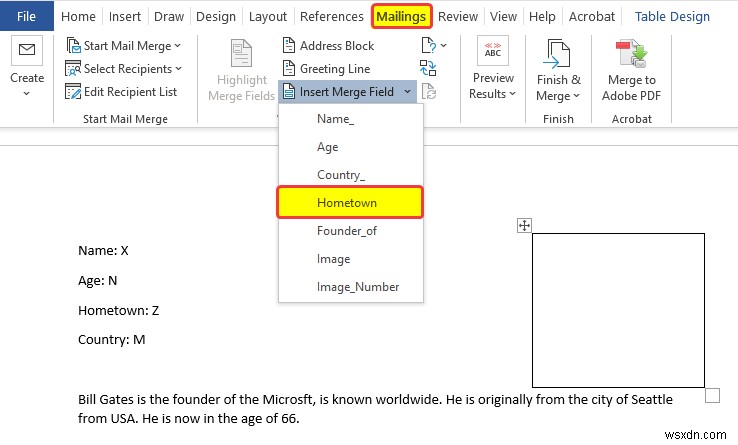Click the Greeting Line icon
The image size is (738, 445).
coord(289,68)
